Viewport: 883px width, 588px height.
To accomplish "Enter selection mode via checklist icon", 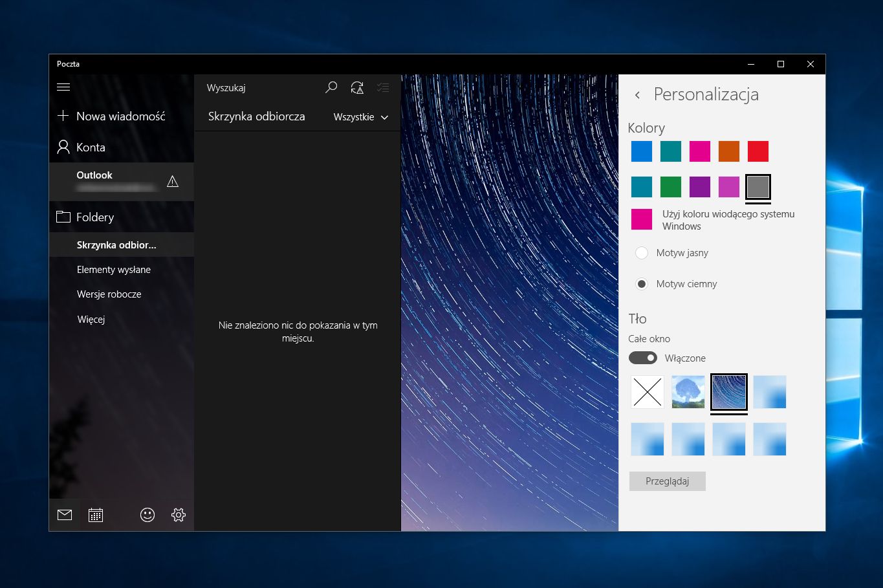I will point(383,87).
